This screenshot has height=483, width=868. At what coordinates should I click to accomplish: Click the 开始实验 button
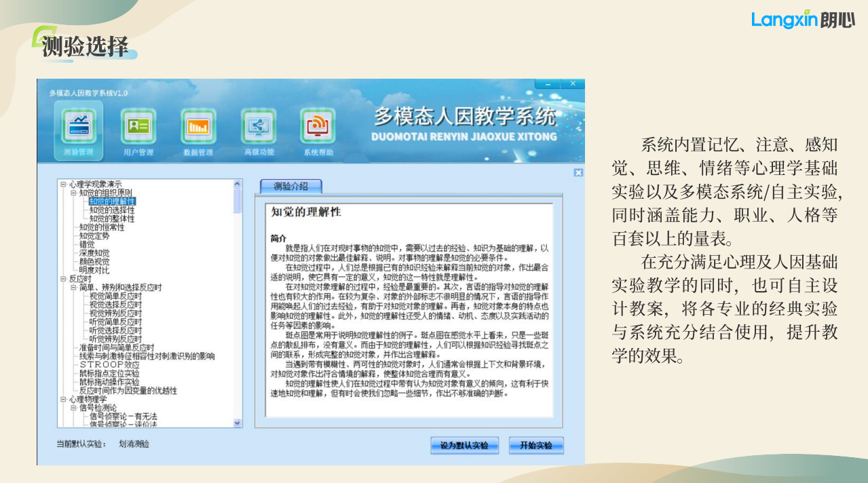pyautogui.click(x=536, y=446)
